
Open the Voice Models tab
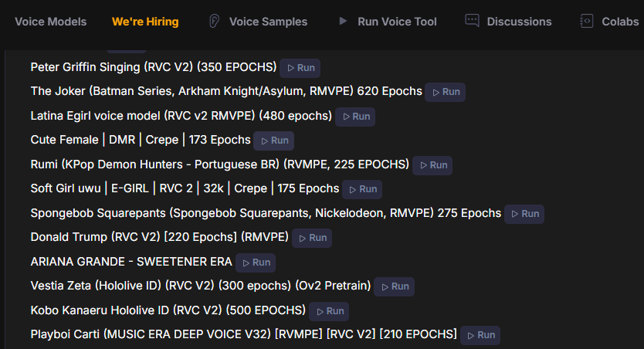[x=51, y=22]
